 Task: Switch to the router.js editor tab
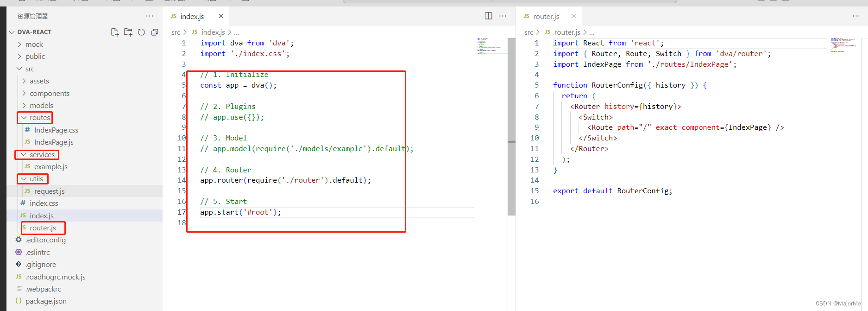tap(549, 16)
